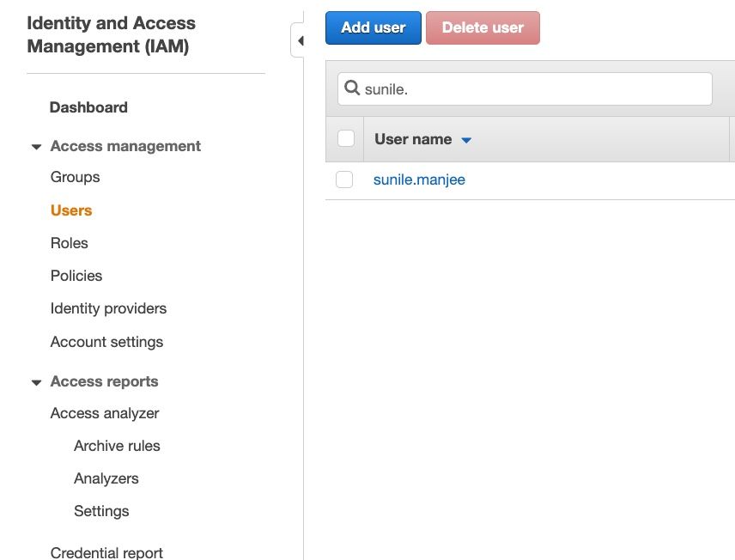Open the Credential report page
This screenshot has height=560, width=735.
106,552
